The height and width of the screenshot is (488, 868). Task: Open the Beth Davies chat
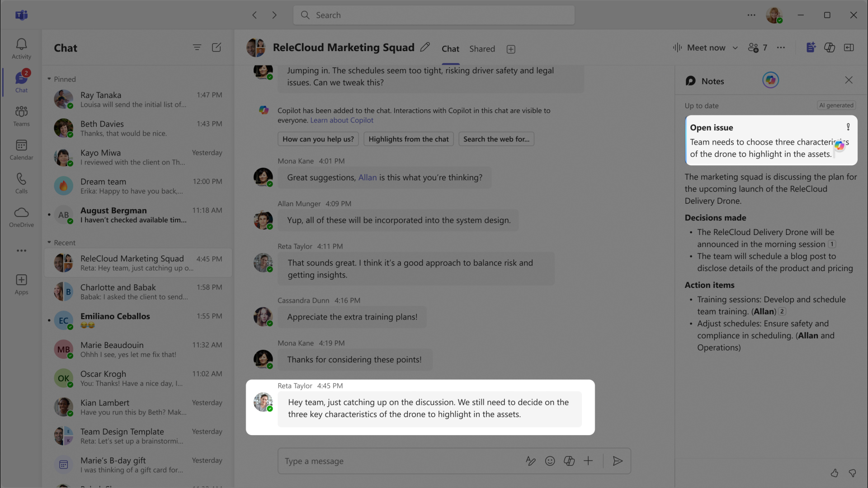tap(138, 128)
